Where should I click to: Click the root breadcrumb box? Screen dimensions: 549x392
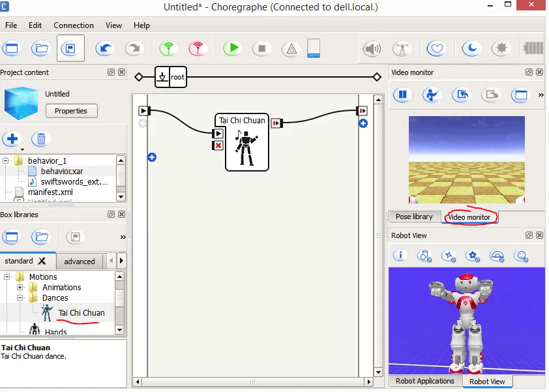171,77
